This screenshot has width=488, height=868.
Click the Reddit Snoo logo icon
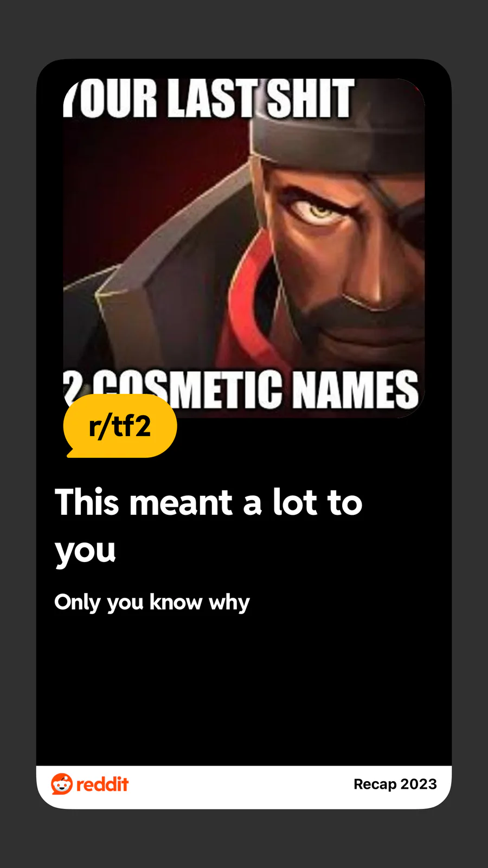(x=62, y=784)
